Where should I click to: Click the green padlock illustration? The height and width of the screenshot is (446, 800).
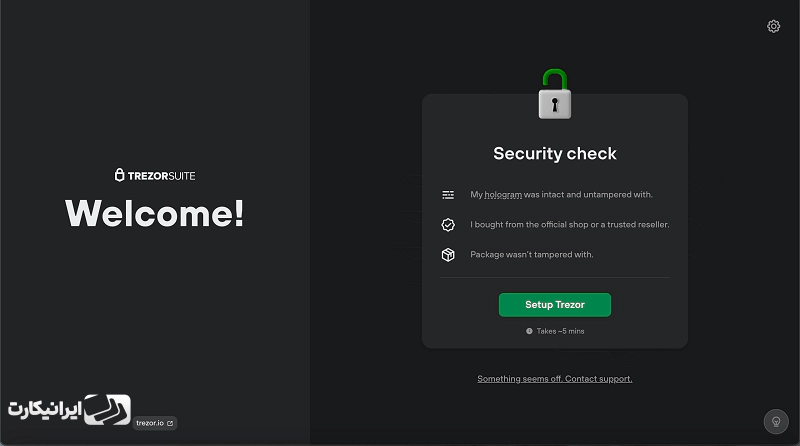point(555,94)
